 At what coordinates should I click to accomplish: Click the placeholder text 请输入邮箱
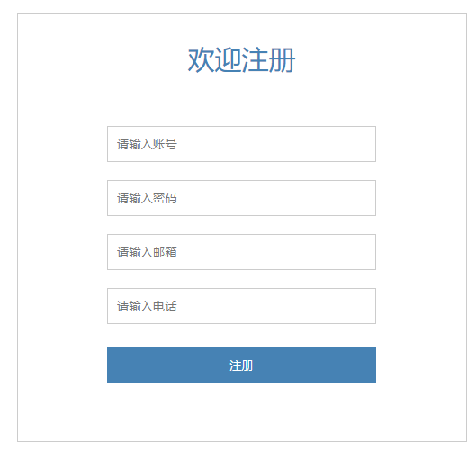click(147, 252)
